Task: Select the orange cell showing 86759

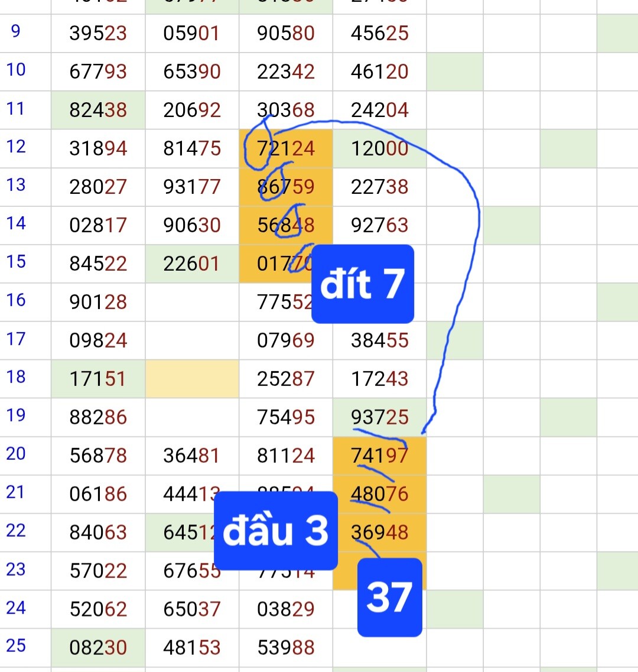Action: [286, 187]
